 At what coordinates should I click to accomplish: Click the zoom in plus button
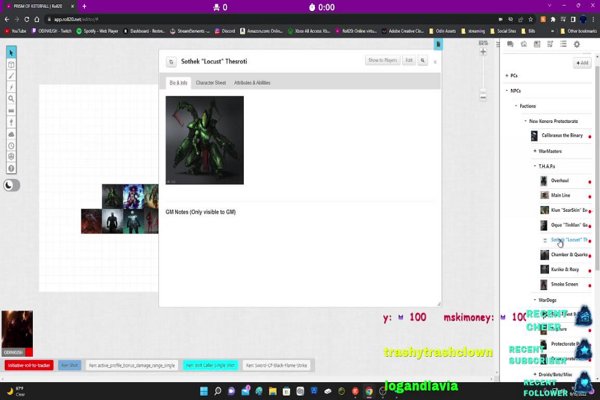pos(483,52)
